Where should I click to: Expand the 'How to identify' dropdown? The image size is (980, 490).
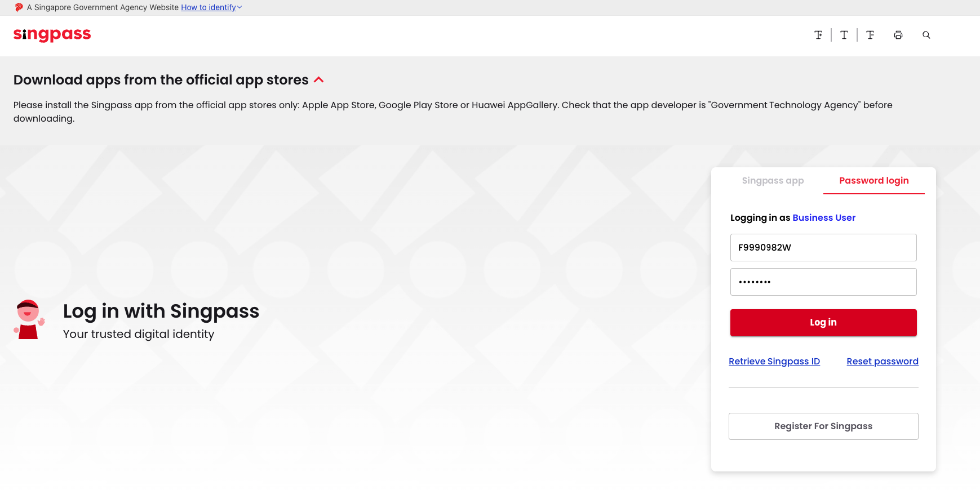211,7
